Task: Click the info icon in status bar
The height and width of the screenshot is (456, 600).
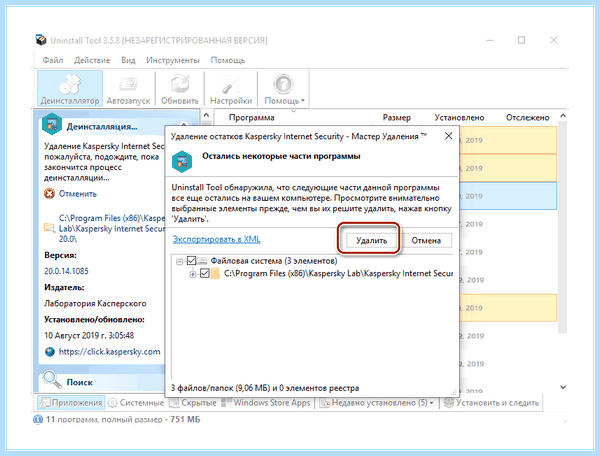Action: 38,420
